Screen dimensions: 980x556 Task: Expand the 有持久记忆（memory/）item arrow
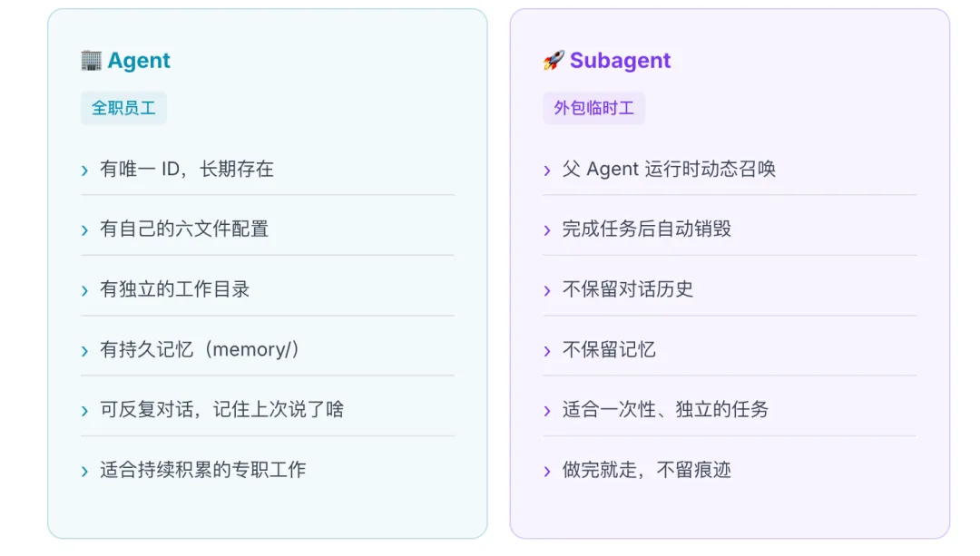pyautogui.click(x=84, y=351)
